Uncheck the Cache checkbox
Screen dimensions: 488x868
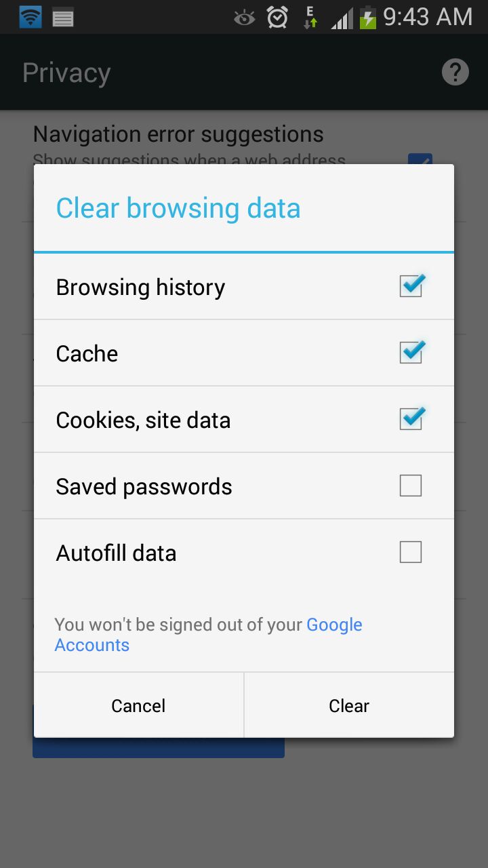[x=411, y=353]
